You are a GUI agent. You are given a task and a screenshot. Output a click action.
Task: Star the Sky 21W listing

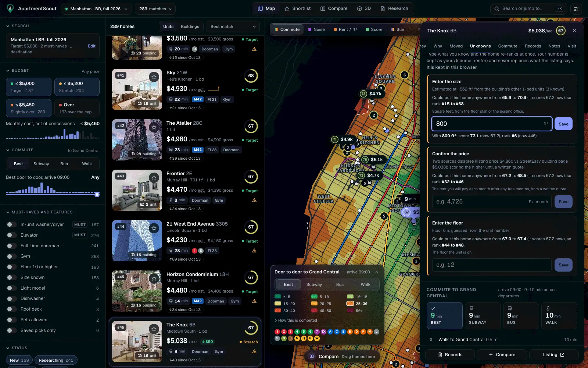tap(154, 77)
